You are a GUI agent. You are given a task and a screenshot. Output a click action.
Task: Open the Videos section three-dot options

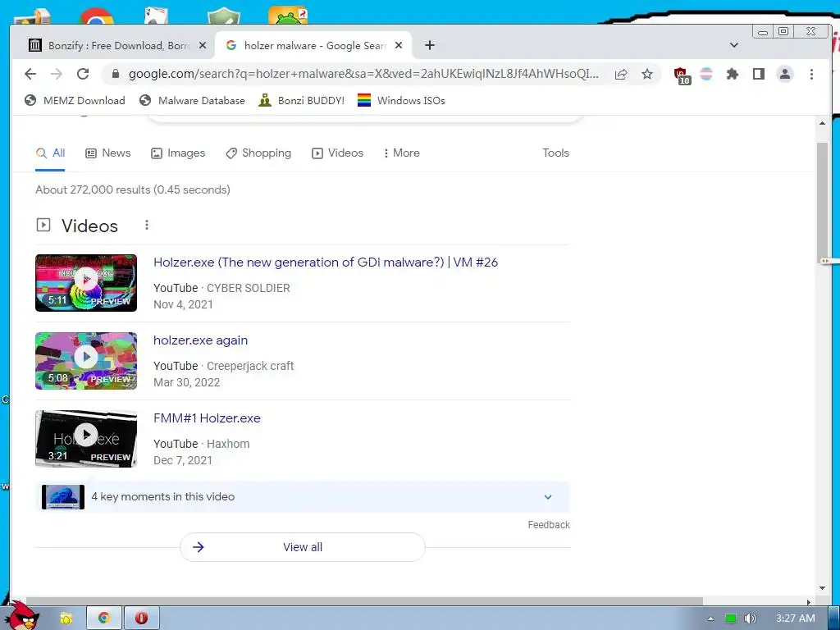tap(147, 225)
